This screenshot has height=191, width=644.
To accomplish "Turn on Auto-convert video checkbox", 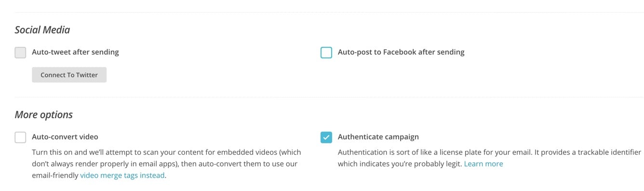I will coord(20,137).
